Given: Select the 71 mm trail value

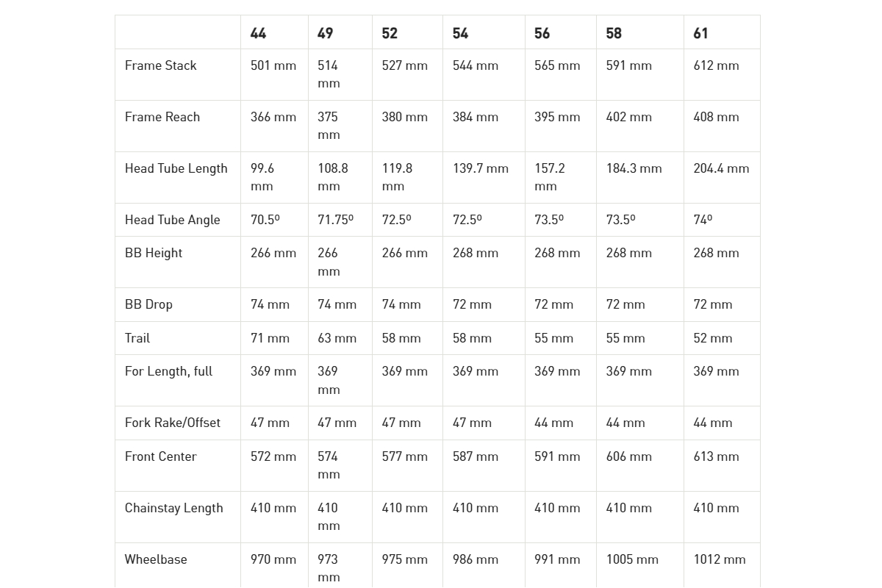Looking at the screenshot, I should (x=270, y=338).
